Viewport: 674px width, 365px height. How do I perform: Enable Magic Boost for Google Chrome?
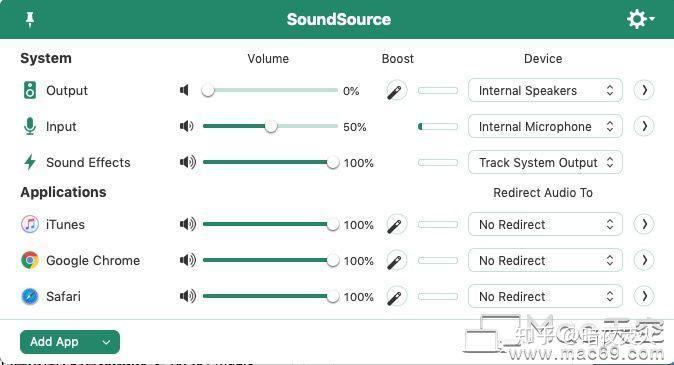(x=396, y=261)
